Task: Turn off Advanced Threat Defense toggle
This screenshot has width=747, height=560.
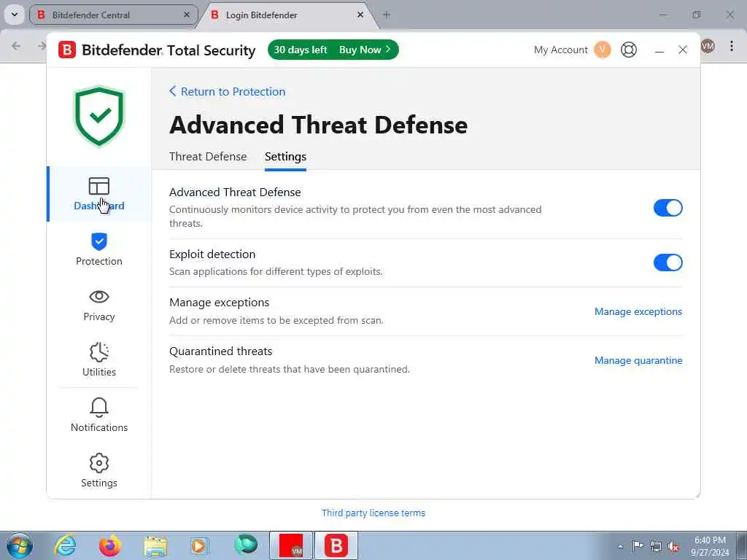Action: pos(668,208)
